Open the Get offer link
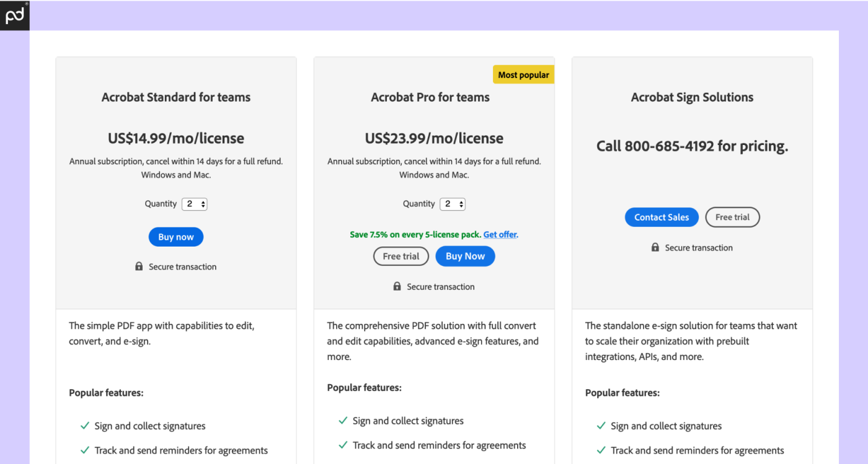The width and height of the screenshot is (868, 464). pos(500,234)
